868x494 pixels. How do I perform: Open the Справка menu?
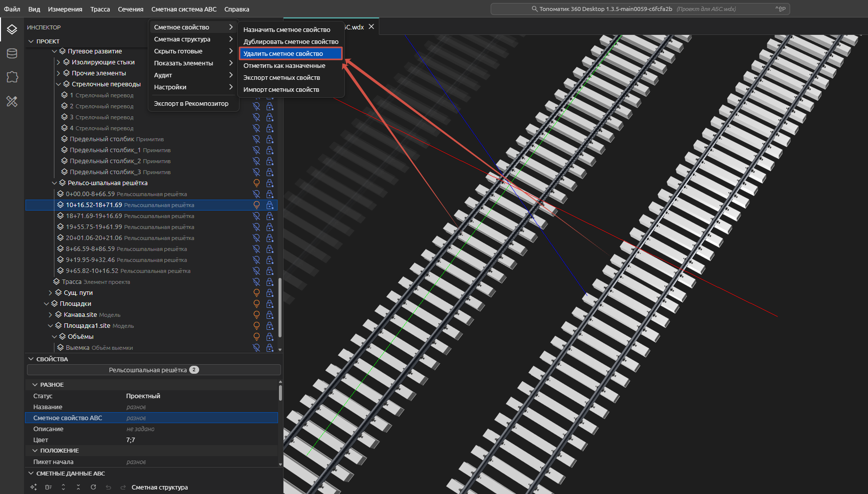[237, 9]
